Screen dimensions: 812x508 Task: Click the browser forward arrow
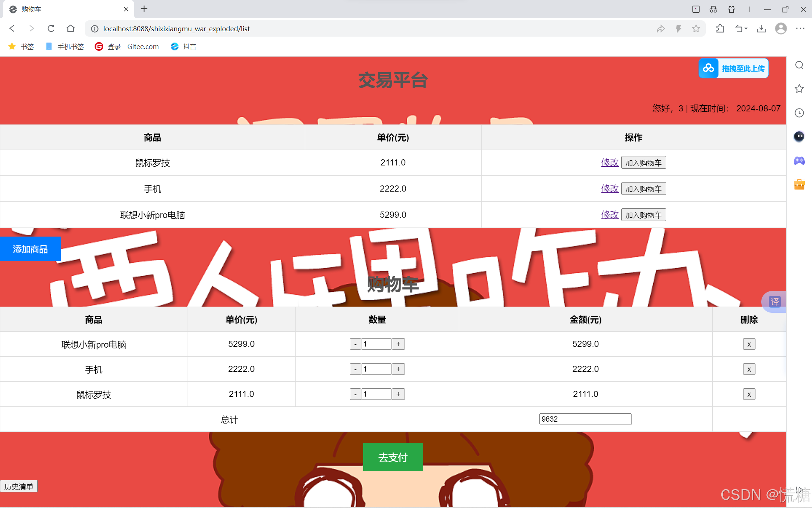click(x=32, y=29)
